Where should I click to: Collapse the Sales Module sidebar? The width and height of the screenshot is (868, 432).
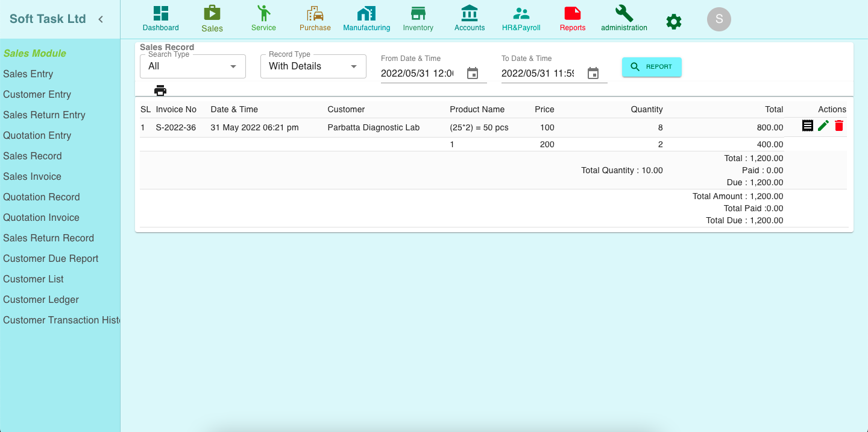point(101,19)
